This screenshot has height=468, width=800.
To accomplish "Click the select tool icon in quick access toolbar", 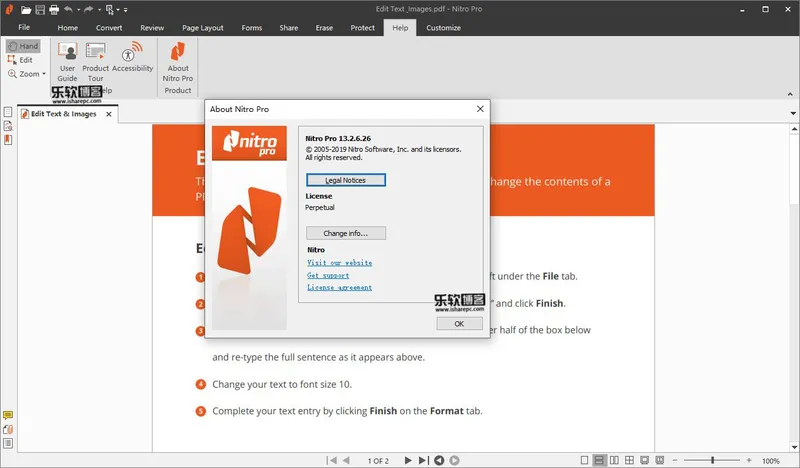I will 110,9.
